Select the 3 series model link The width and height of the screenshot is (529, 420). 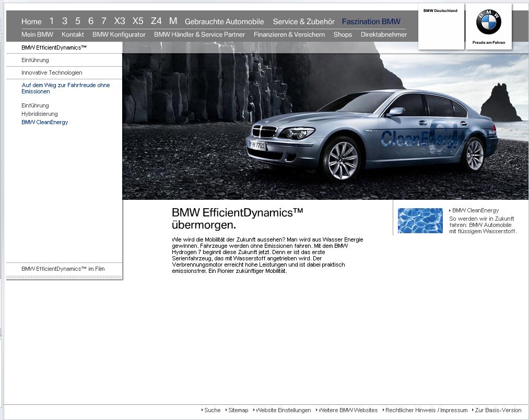64,21
